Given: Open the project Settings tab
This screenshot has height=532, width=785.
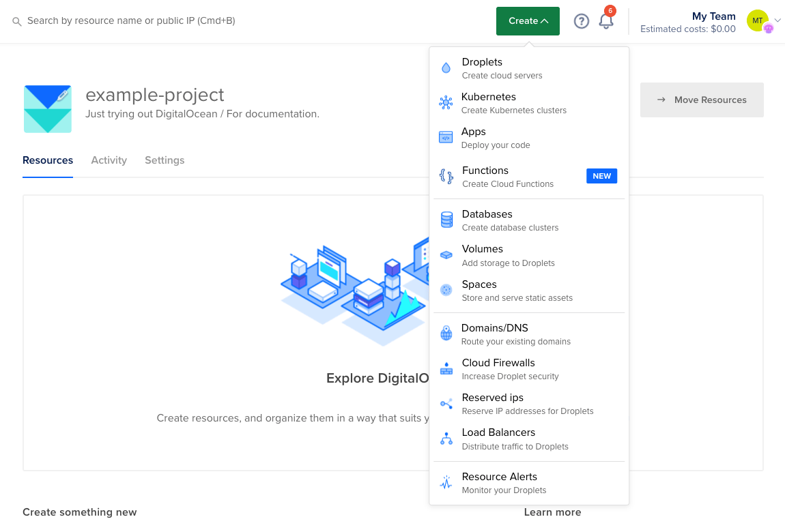Looking at the screenshot, I should pyautogui.click(x=165, y=160).
